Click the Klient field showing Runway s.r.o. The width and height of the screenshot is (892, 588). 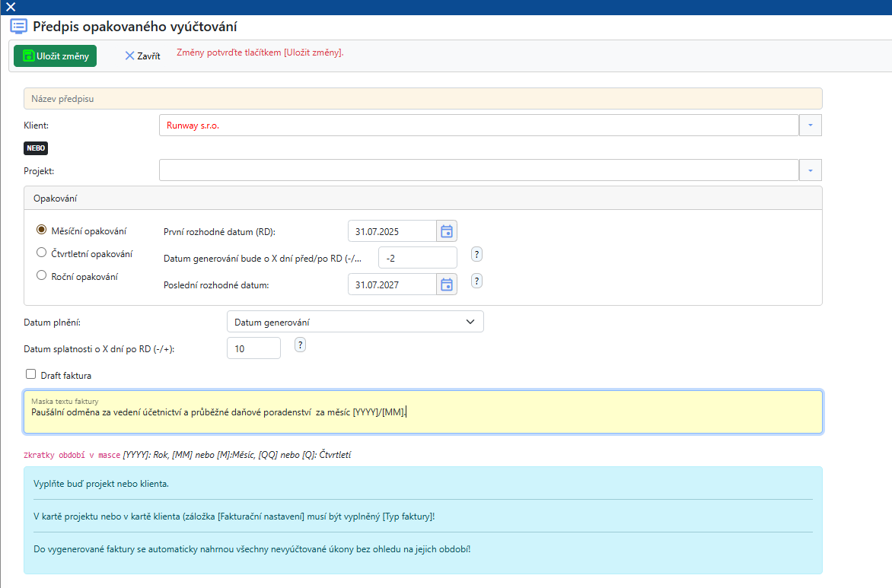[478, 125]
